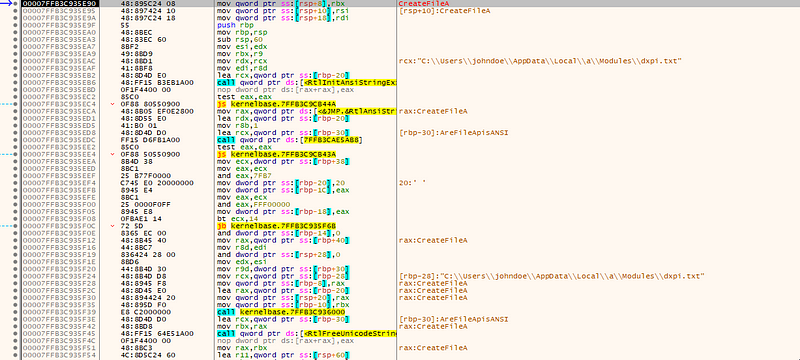Select 'mov r9d,dword ptr ss:[rbp+30]' instruction
Screen dimensions: 800x360
point(283,269)
